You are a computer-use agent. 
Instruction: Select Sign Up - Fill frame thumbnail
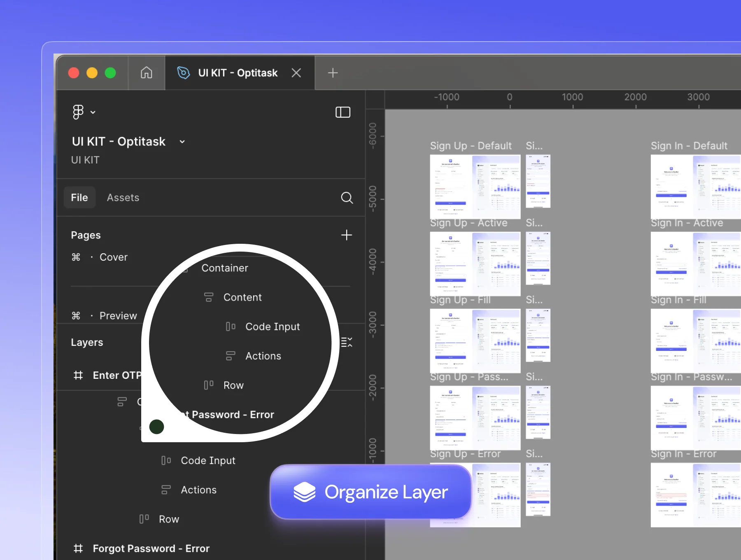[475, 341]
